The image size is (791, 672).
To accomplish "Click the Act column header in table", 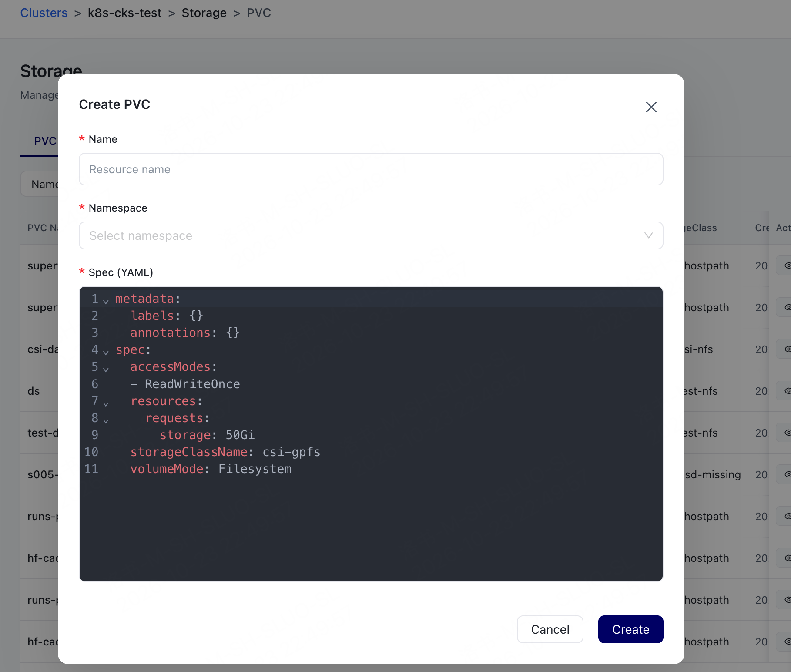I will tap(783, 228).
